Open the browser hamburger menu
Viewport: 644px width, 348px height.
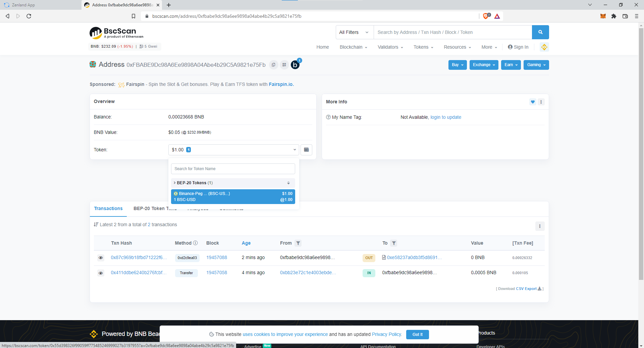[637, 16]
